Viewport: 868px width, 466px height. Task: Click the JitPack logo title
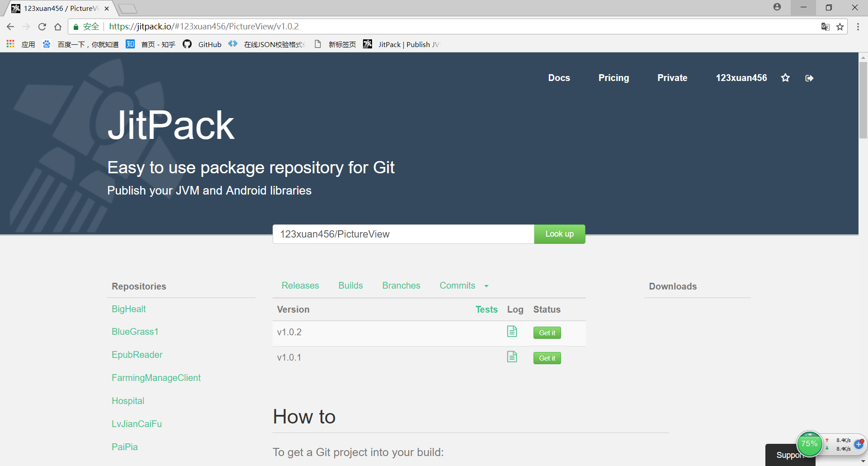pos(171,125)
